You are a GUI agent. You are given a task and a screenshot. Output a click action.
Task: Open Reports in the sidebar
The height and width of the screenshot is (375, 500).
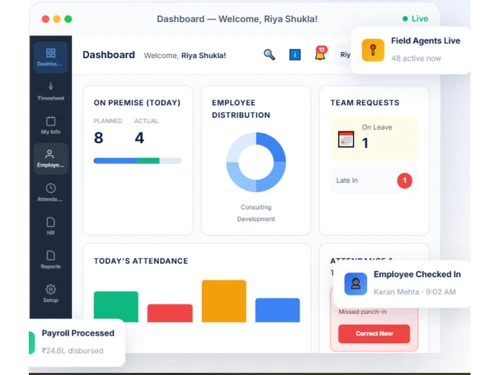pos(51,260)
